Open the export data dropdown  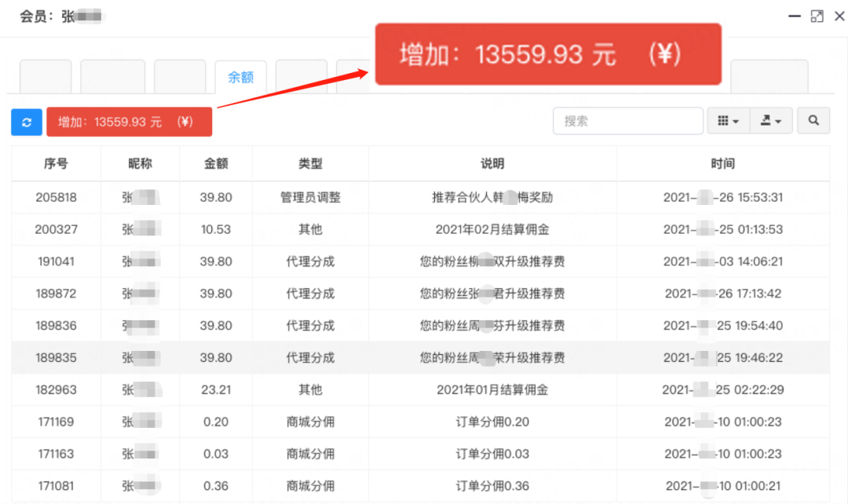[x=771, y=121]
